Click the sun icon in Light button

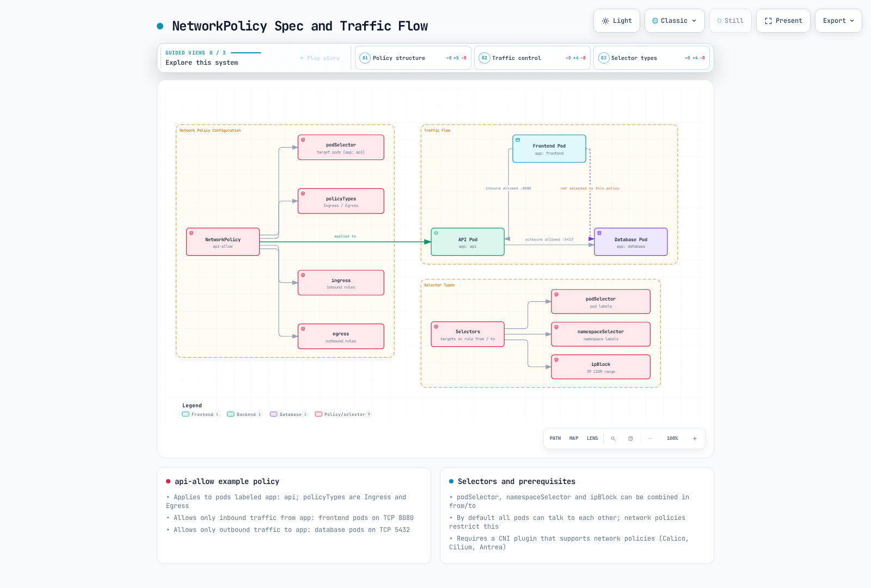point(605,21)
